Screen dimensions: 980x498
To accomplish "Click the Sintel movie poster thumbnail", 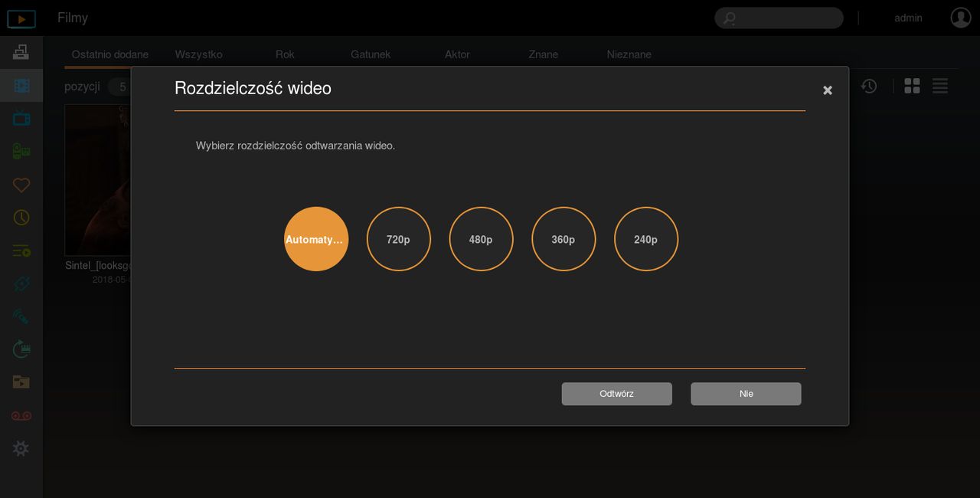I will pyautogui.click(x=98, y=180).
